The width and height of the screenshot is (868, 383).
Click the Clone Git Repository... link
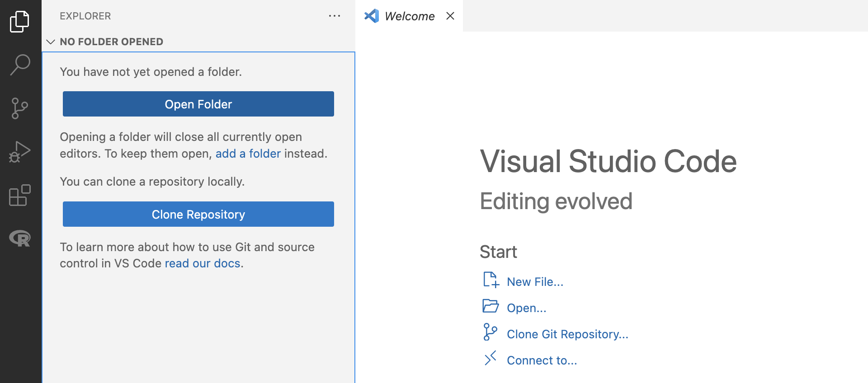click(x=568, y=334)
